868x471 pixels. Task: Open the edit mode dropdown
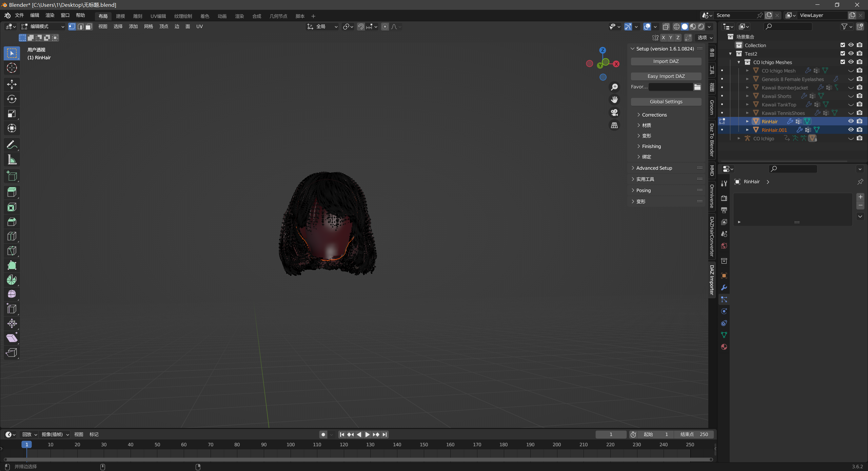43,26
